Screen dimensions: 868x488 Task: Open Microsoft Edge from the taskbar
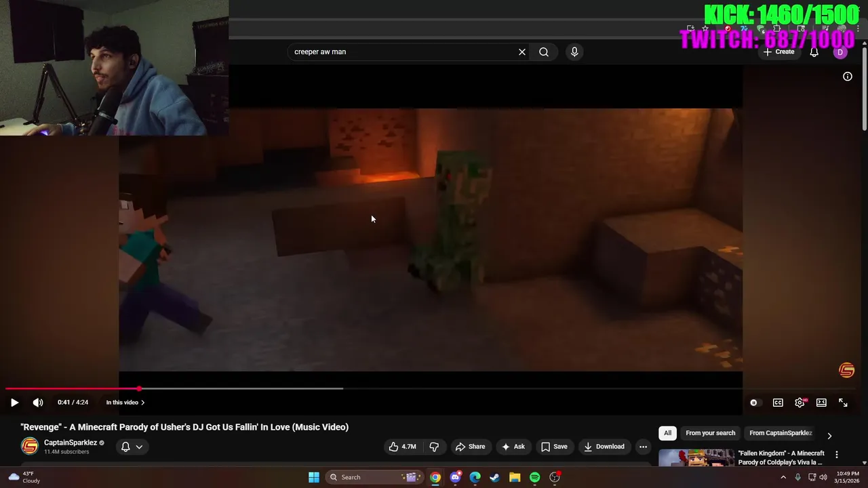pyautogui.click(x=475, y=477)
